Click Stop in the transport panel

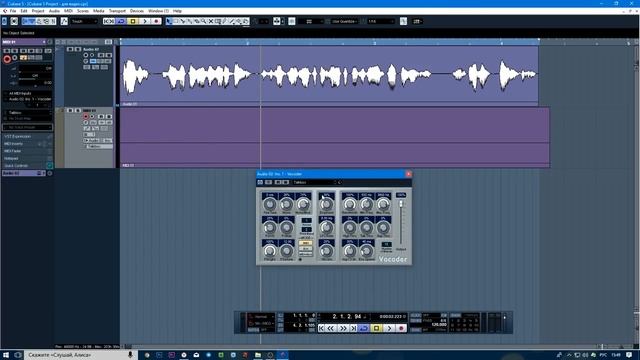pos(377,328)
